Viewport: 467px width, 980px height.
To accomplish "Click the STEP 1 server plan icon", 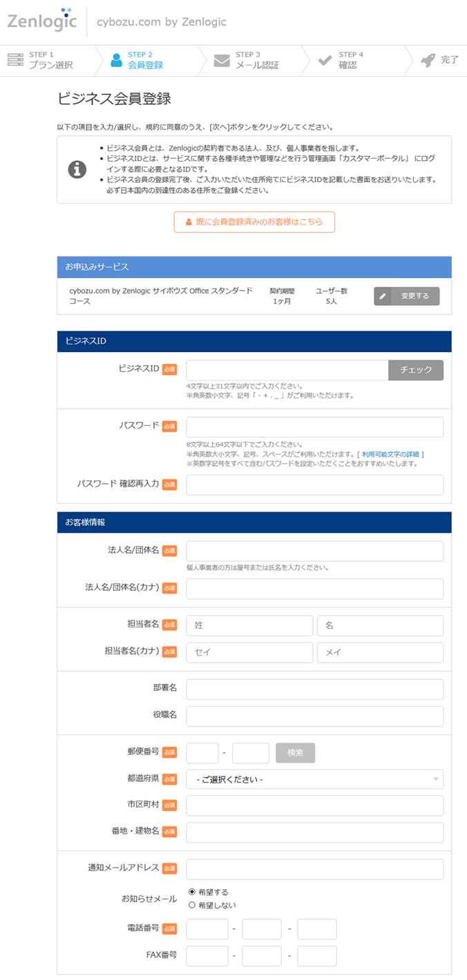I will pos(15,61).
